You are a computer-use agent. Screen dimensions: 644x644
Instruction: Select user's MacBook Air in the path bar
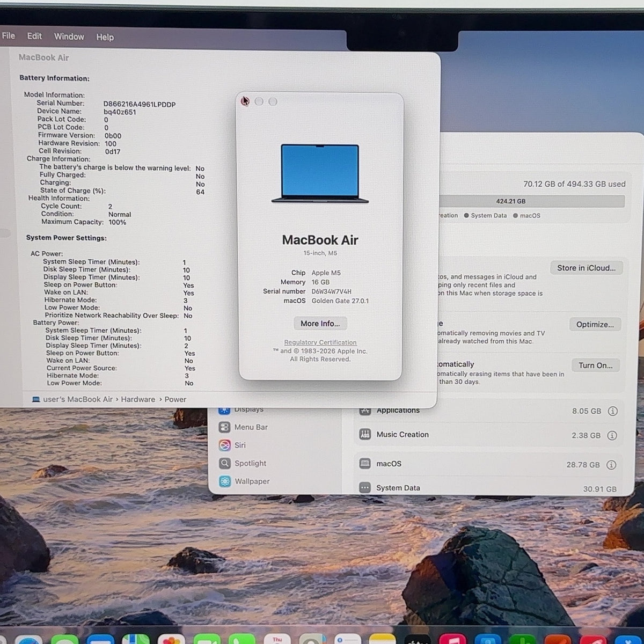(78, 399)
